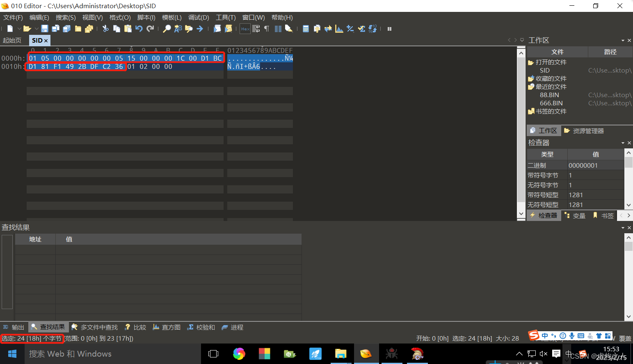Toggle linefeeds display in toolbar
The image size is (633, 364).
[256, 29]
